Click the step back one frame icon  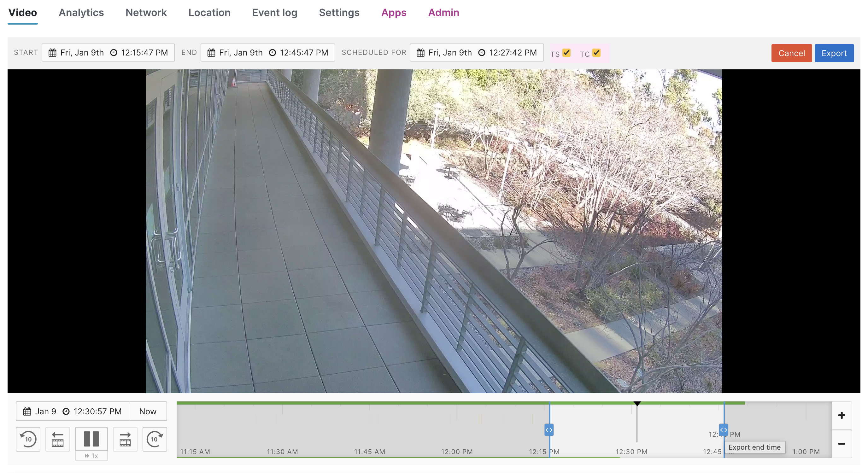tap(57, 439)
